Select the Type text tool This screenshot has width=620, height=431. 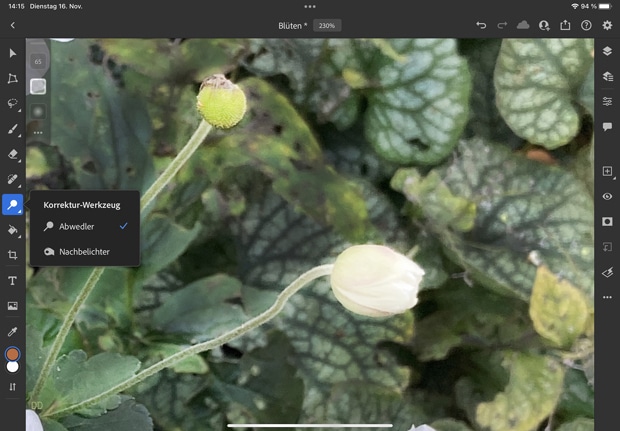[x=13, y=281]
